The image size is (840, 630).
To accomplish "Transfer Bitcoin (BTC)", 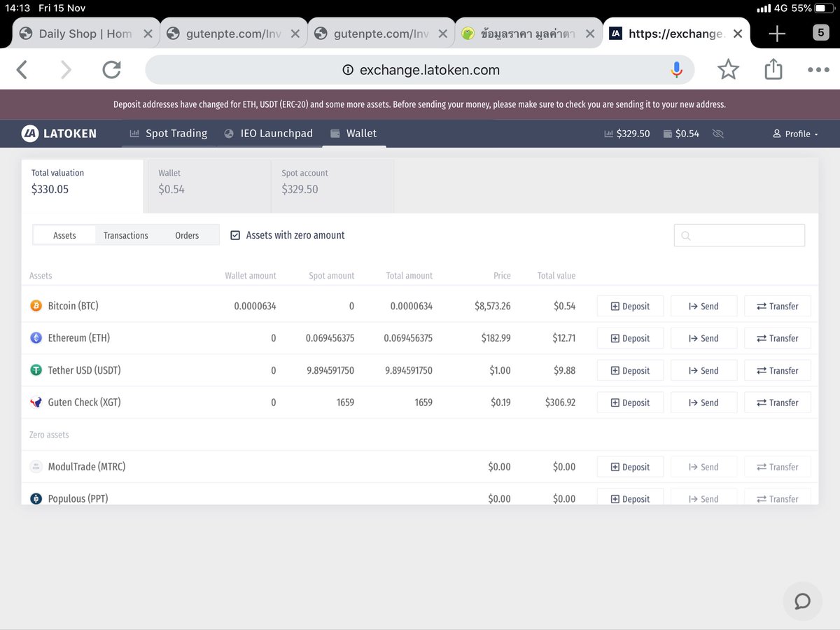I will (x=778, y=306).
